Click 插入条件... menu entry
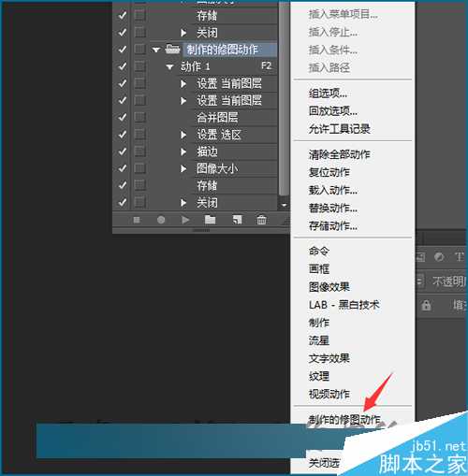The image size is (468, 476). (x=333, y=50)
